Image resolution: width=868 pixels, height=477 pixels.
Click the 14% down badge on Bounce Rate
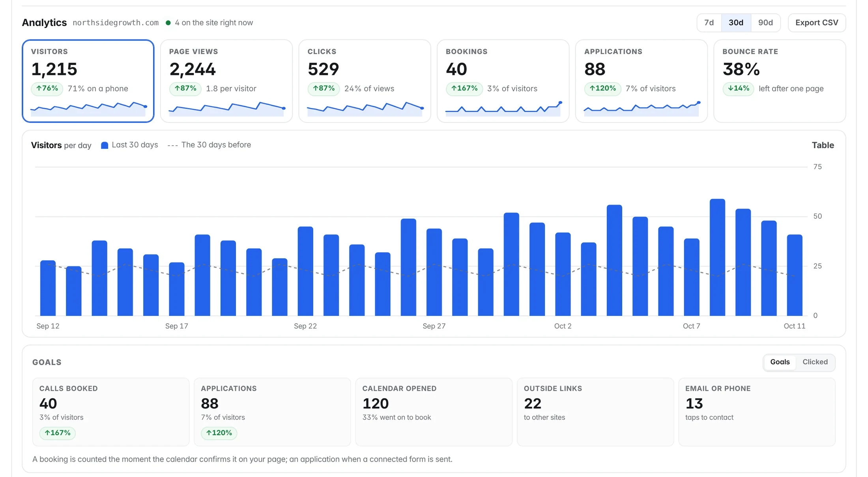pos(738,89)
